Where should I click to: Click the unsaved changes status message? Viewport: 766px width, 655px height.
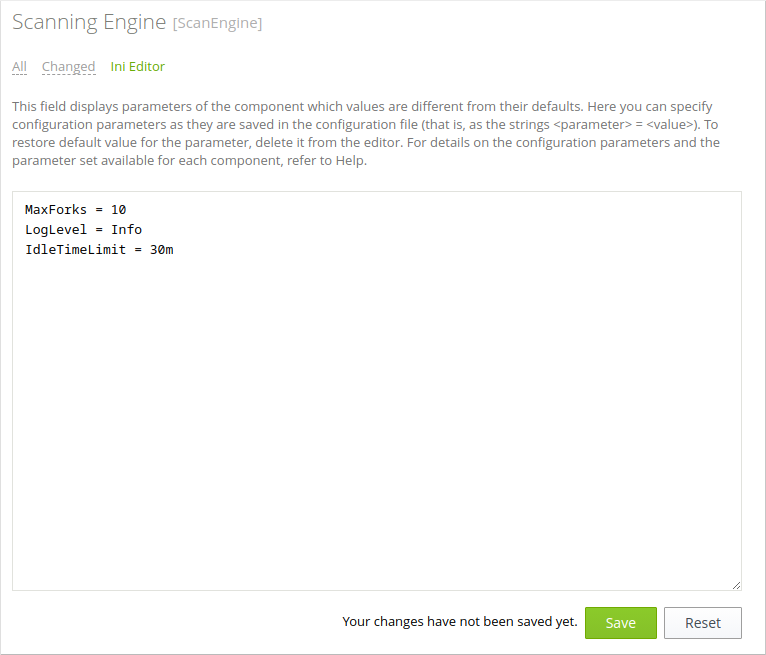pos(460,621)
